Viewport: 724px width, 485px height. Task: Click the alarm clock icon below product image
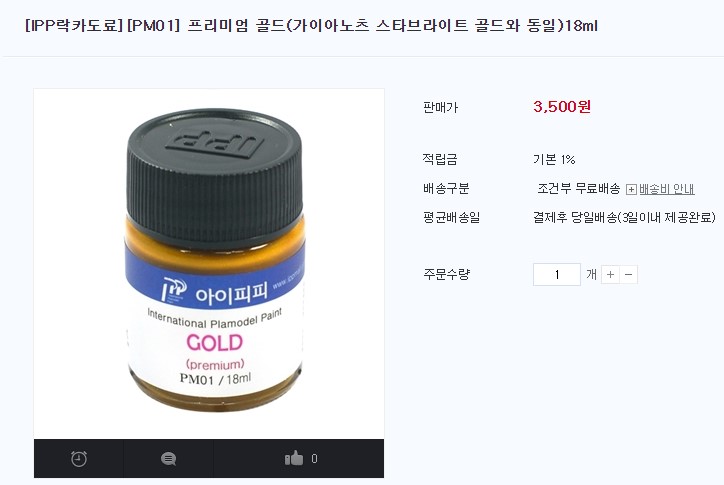[79, 459]
